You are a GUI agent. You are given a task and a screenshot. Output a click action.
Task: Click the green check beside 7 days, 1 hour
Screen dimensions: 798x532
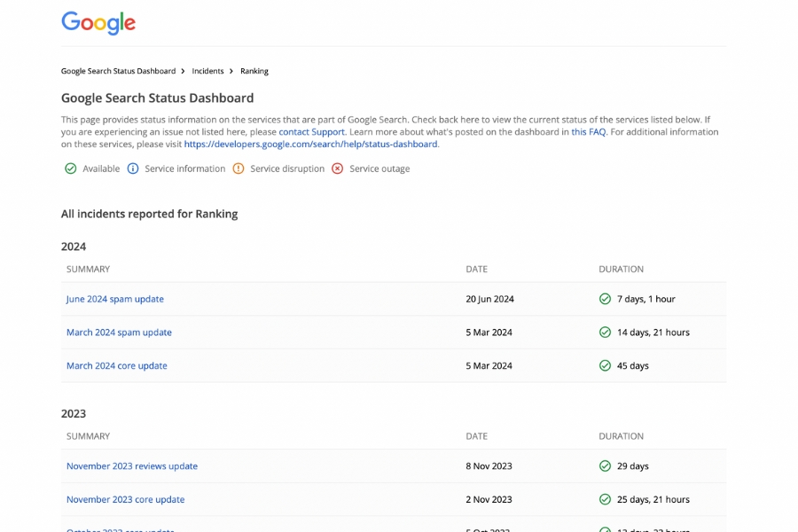[x=606, y=299]
